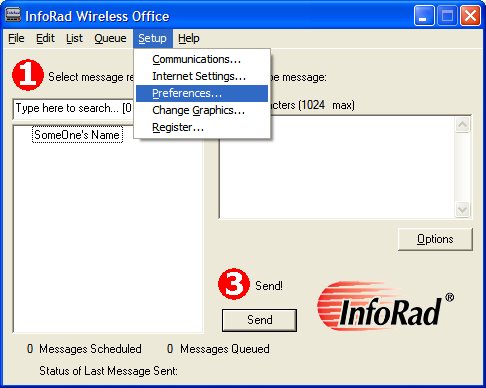Click Status of Last Message Sent label

coord(108,371)
